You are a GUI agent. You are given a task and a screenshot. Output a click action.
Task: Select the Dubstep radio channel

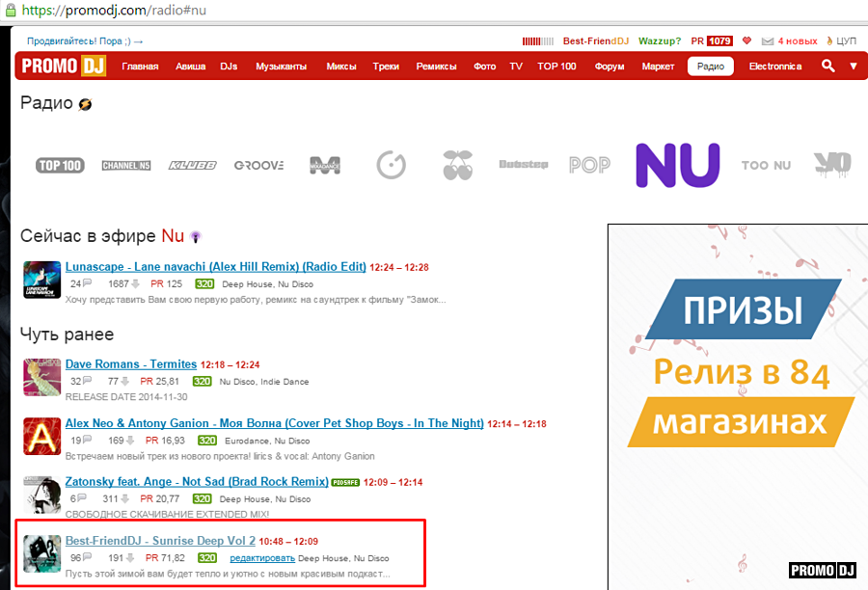tap(523, 165)
